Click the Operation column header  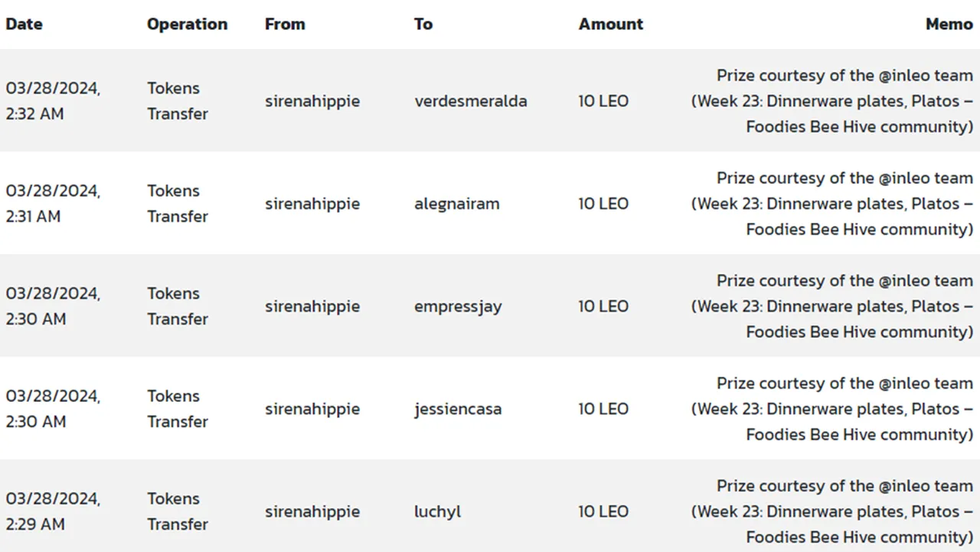pyautogui.click(x=188, y=24)
